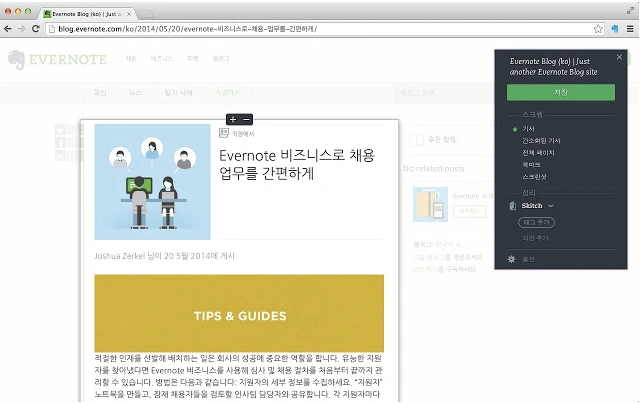This screenshot has height=404, width=641.
Task: Open a new browser tab
Action: pos(145,14)
